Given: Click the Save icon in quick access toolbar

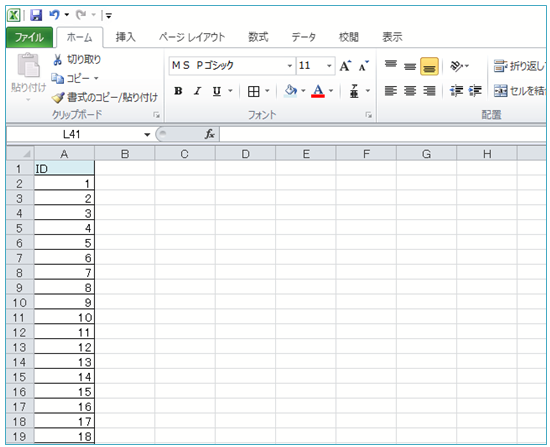Looking at the screenshot, I should coord(36,15).
